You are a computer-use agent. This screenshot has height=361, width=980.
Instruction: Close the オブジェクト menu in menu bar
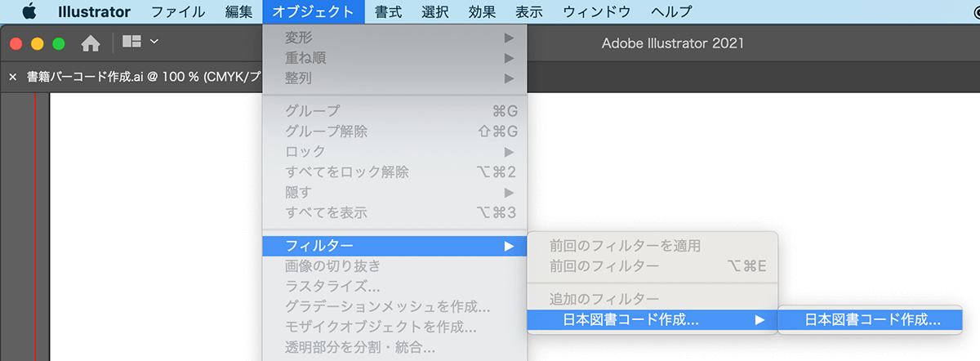(314, 11)
